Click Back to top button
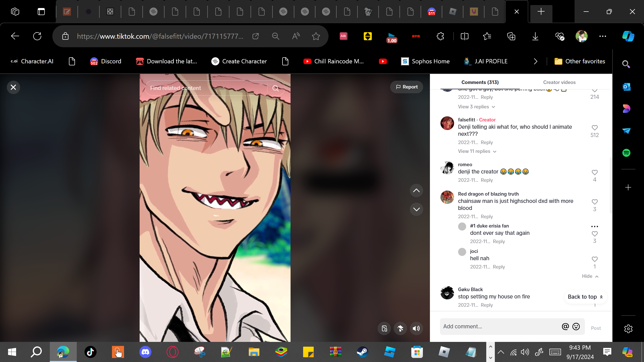 click(x=585, y=297)
